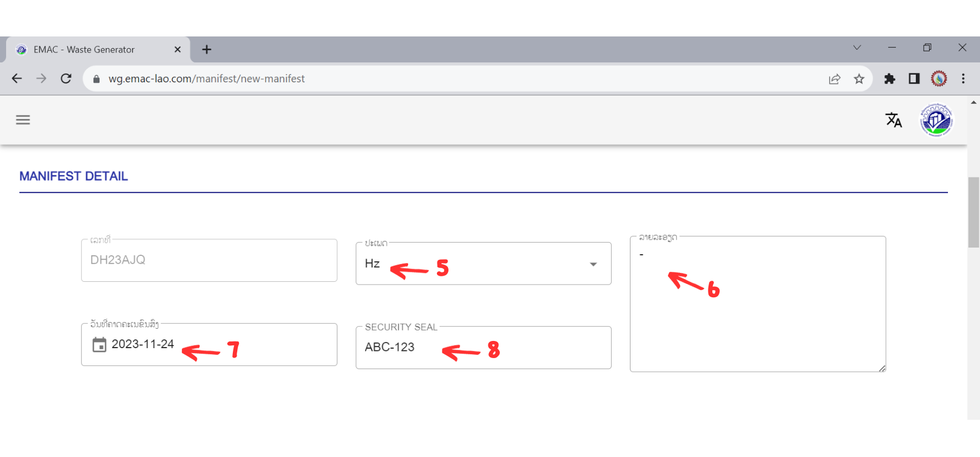
Task: Close the EMAC Waste Generator tab
Action: 178,50
